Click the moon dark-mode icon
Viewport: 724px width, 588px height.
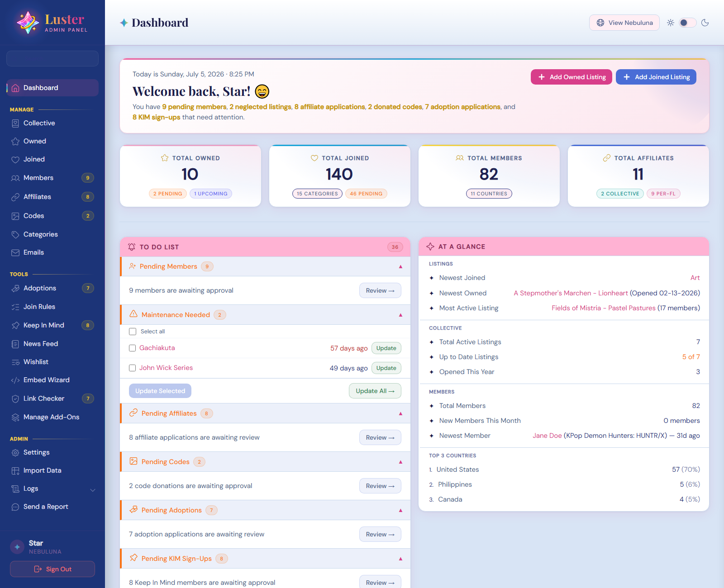click(x=705, y=23)
